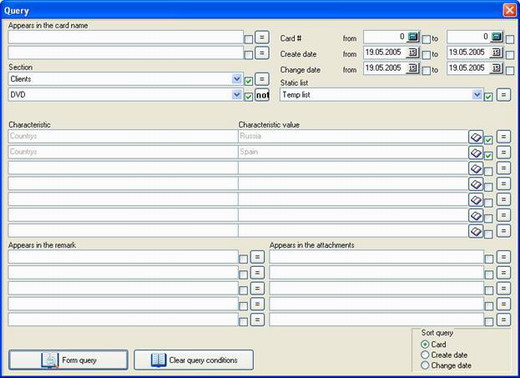The width and height of the screenshot is (520, 378).
Task: Open calendar for Change date from
Action: tap(413, 68)
